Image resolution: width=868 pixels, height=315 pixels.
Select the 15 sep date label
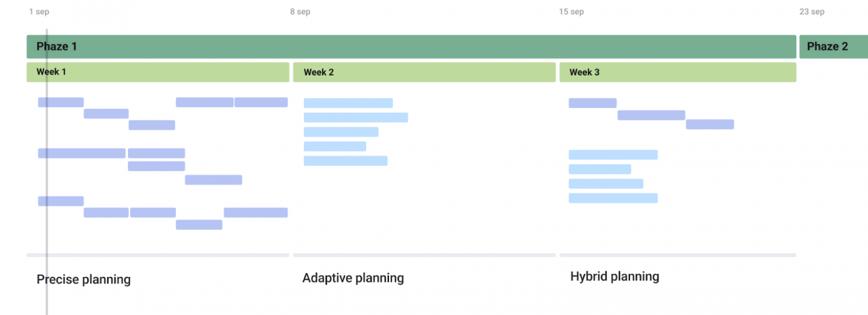tap(571, 12)
